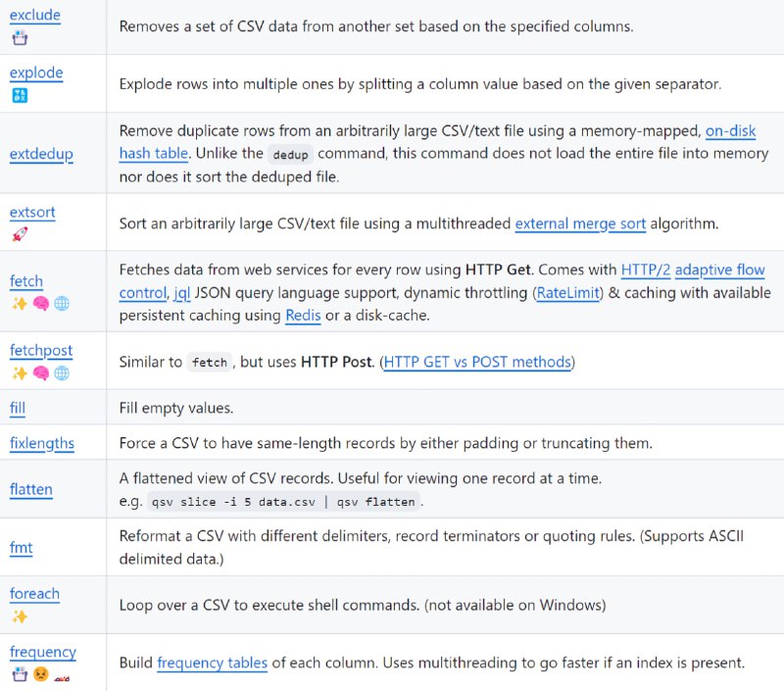Viewport: 784px width, 691px height.
Task: Follow the RateLimit hyperlink
Action: (x=568, y=292)
